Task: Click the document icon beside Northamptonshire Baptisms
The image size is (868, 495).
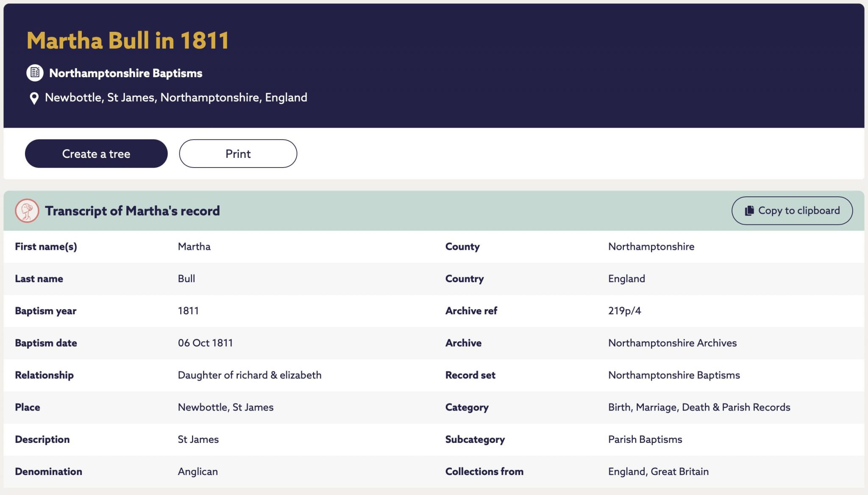Action: coord(35,73)
